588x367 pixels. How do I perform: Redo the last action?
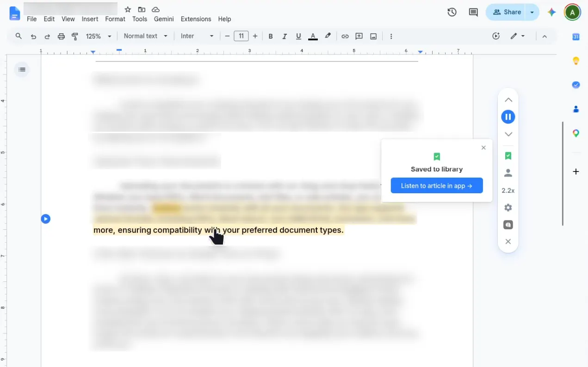(47, 36)
